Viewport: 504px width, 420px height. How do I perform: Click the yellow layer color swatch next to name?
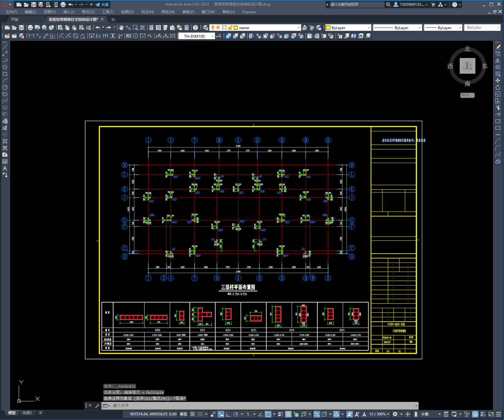tap(236, 28)
